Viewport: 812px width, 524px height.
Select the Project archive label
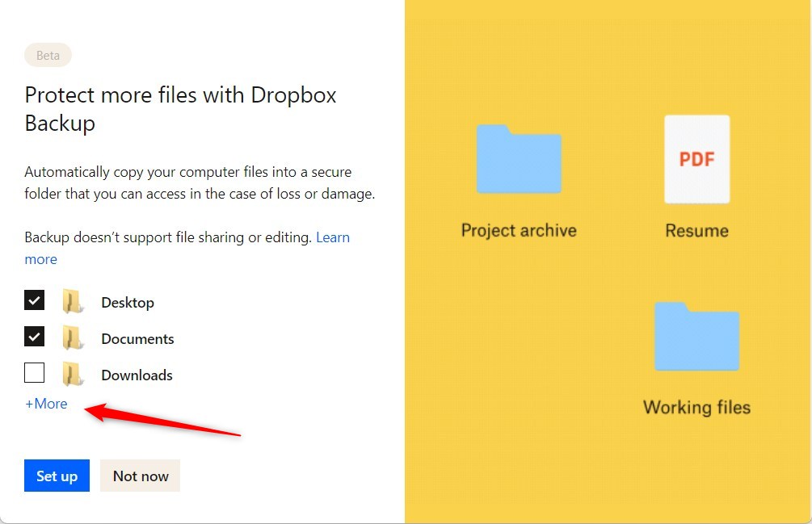pyautogui.click(x=518, y=229)
